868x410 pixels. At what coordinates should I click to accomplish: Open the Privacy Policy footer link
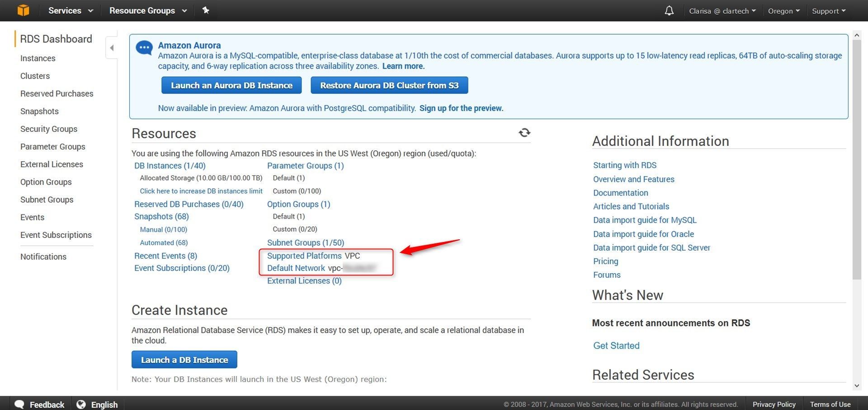click(774, 404)
